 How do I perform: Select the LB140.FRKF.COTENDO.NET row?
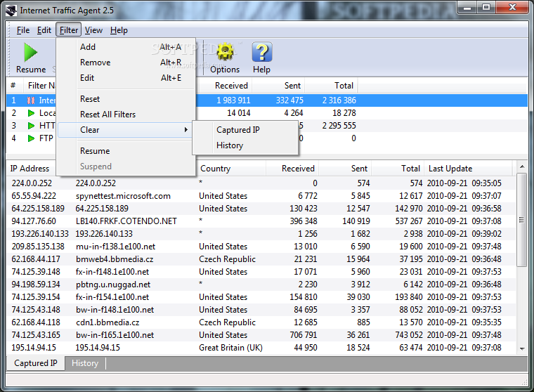point(261,221)
